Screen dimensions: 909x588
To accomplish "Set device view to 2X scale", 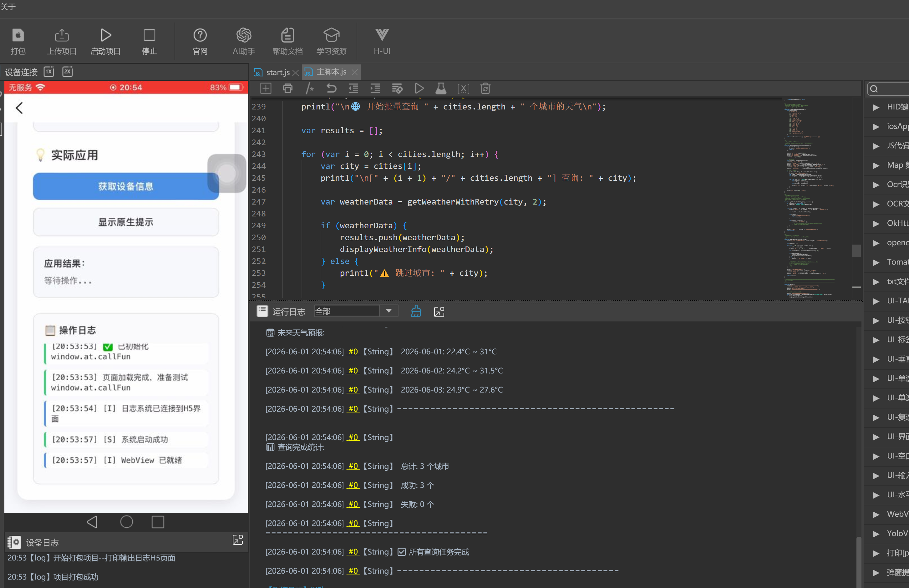I will 68,71.
